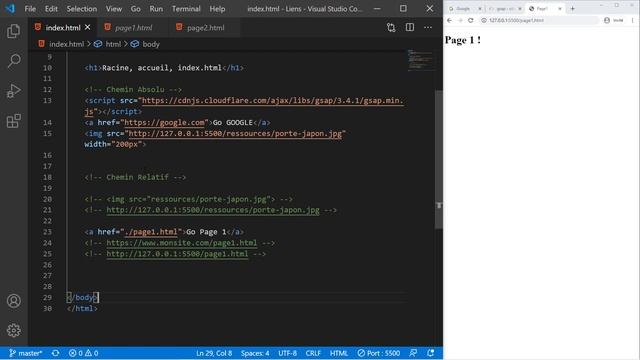The height and width of the screenshot is (360, 640).
Task: Click the closing </html> tag
Action: click(x=82, y=309)
